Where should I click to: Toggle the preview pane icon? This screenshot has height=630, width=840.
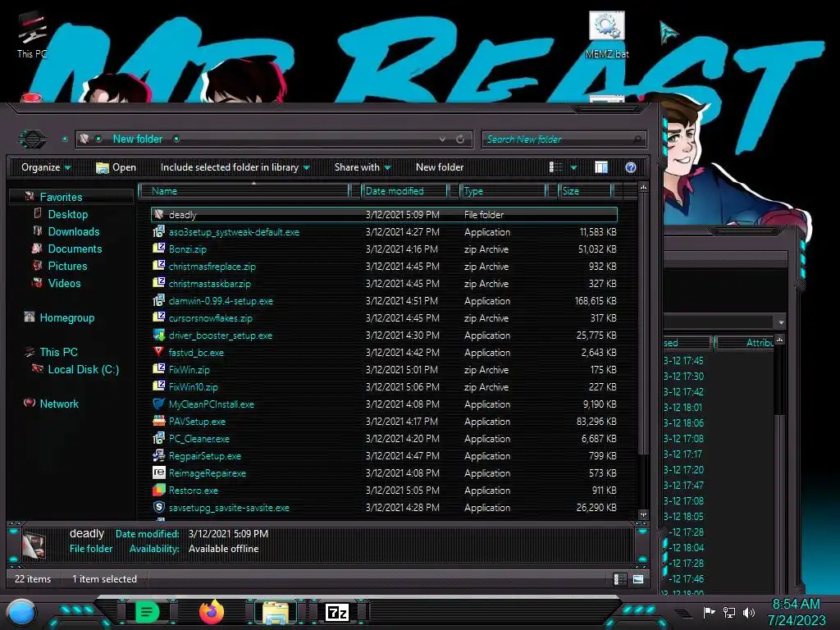pyautogui.click(x=601, y=167)
